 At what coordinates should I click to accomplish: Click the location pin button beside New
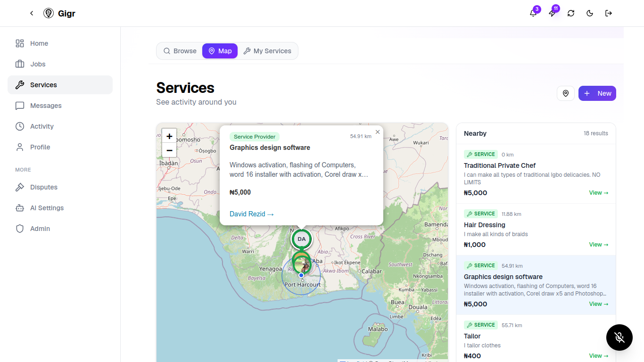coord(566,93)
